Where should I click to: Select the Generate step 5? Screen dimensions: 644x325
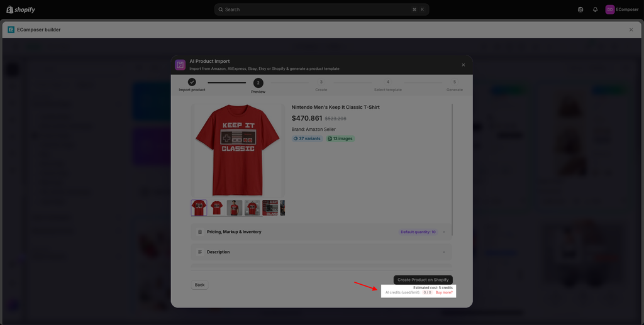(x=454, y=85)
